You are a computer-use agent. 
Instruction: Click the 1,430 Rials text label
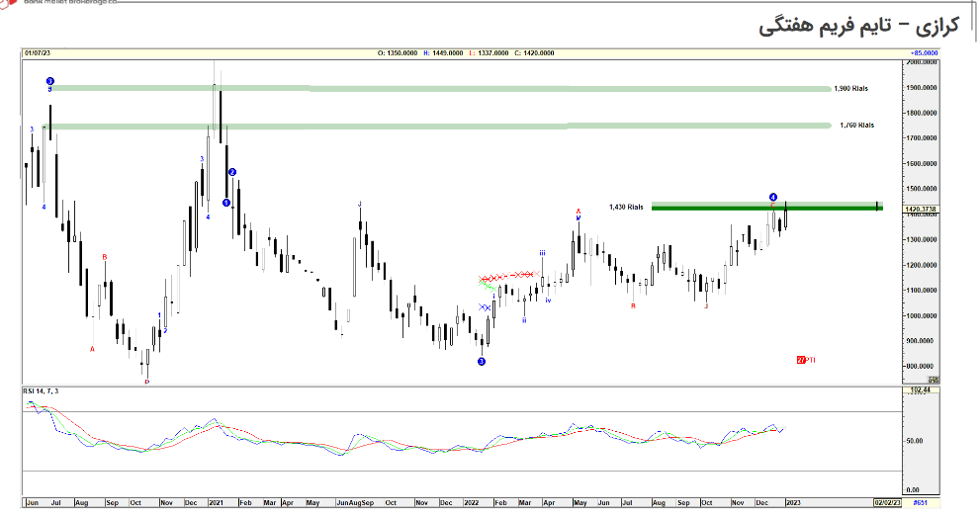point(627,208)
